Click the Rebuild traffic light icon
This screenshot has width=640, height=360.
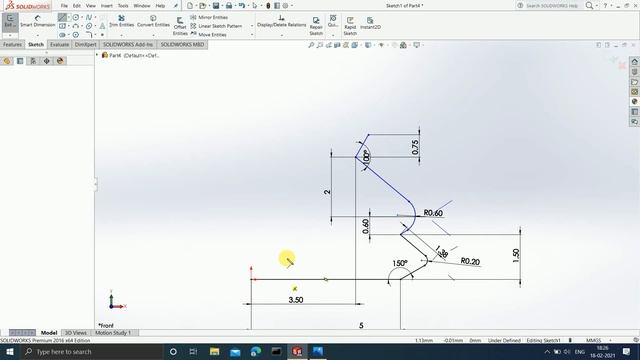coord(268,6)
